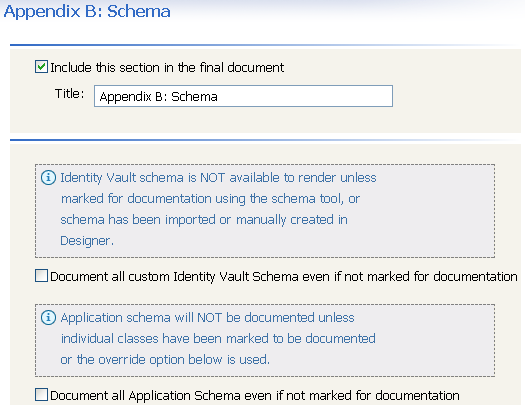Click the 'Application schema will NOT be documented' line

tap(207, 318)
